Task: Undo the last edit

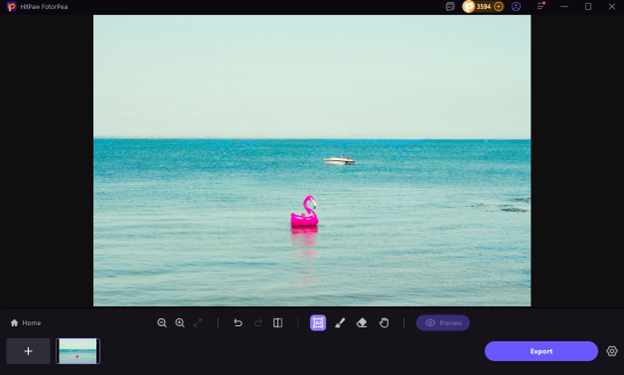Action: coord(238,323)
